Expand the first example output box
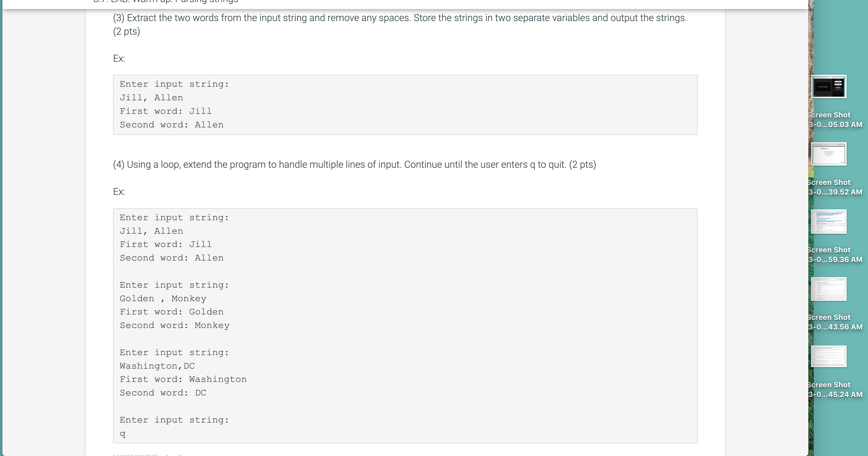This screenshot has height=456, width=868. tap(404, 105)
